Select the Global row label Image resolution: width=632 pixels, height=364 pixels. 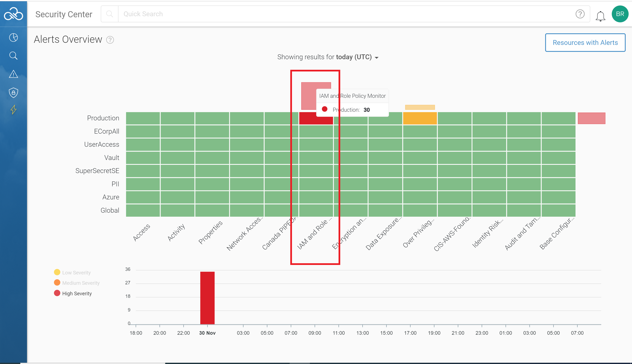110,210
